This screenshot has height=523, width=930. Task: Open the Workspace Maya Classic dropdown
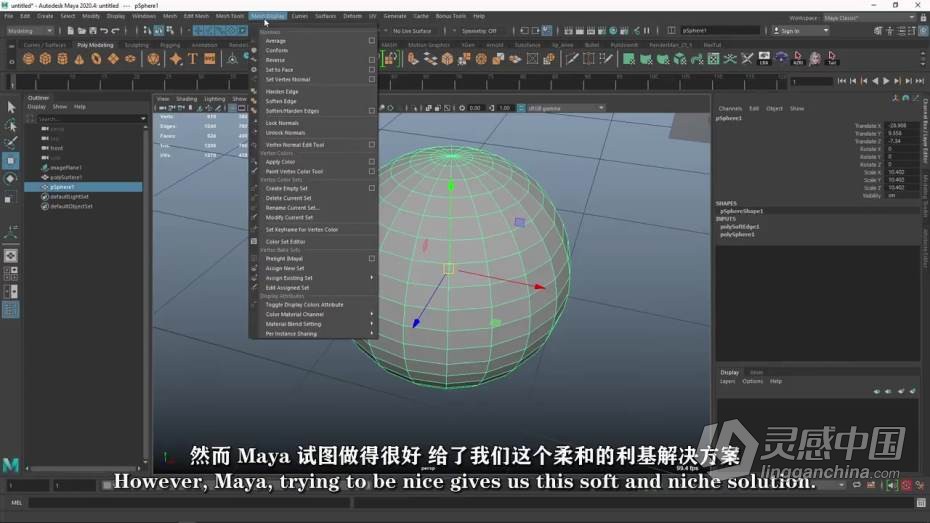pos(869,18)
